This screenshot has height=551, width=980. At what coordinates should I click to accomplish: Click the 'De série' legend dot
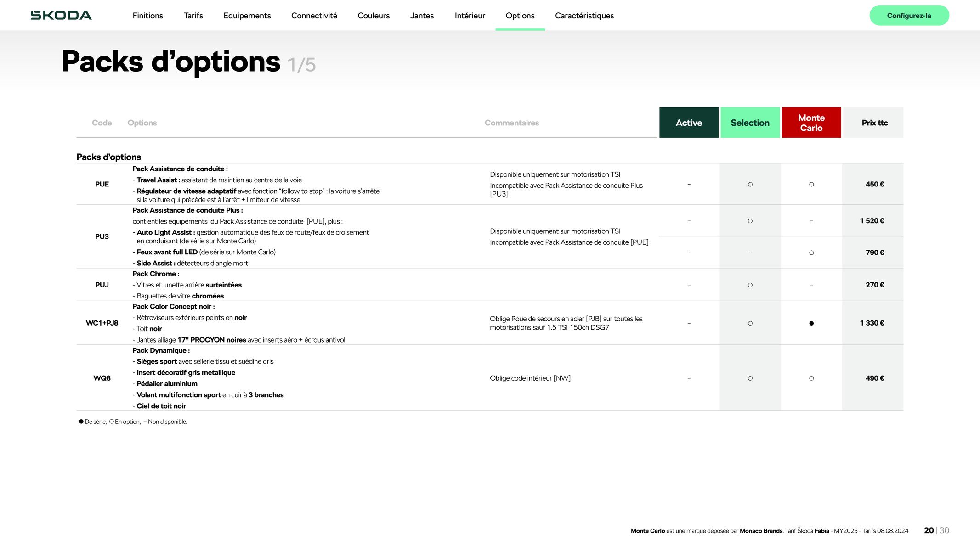click(x=81, y=422)
